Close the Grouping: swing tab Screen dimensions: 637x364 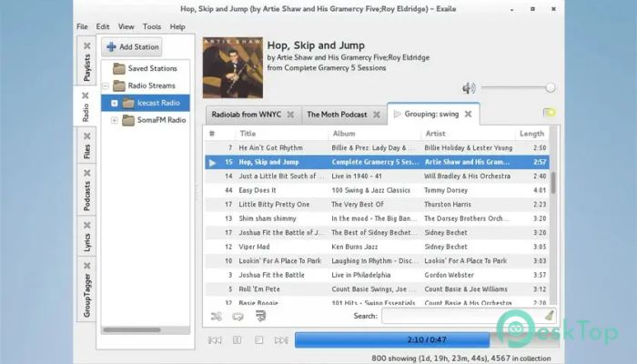point(469,114)
